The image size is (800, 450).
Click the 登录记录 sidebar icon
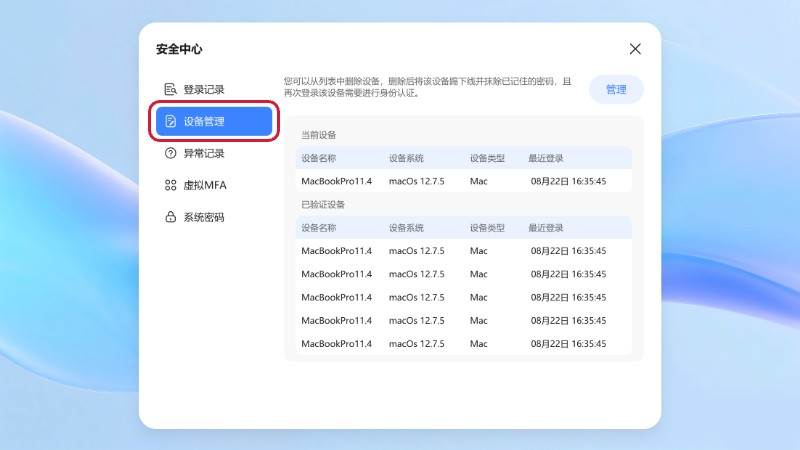tap(171, 89)
